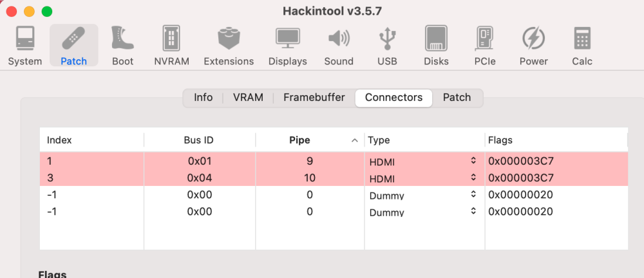Select Flags value in Bus ID 0x01 row
The width and height of the screenshot is (644, 278).
coord(521,162)
